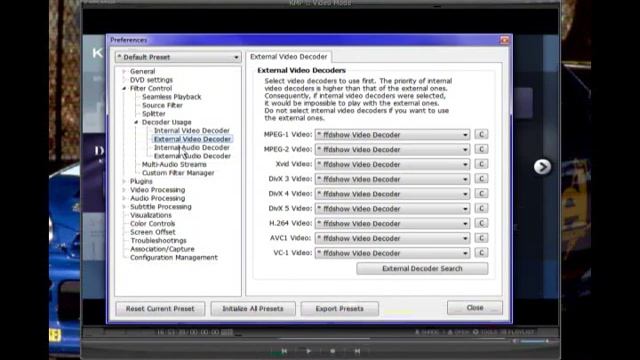640x360 pixels.
Task: Select Source Filter in the tree
Action: click(x=162, y=105)
